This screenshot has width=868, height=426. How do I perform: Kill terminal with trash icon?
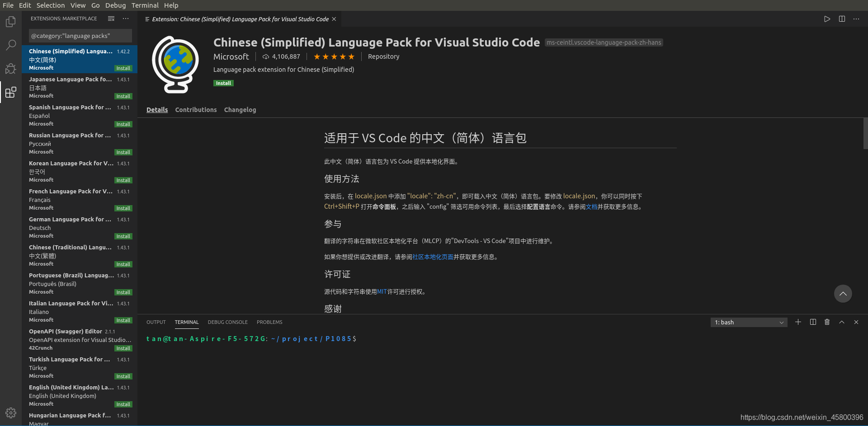[827, 322]
